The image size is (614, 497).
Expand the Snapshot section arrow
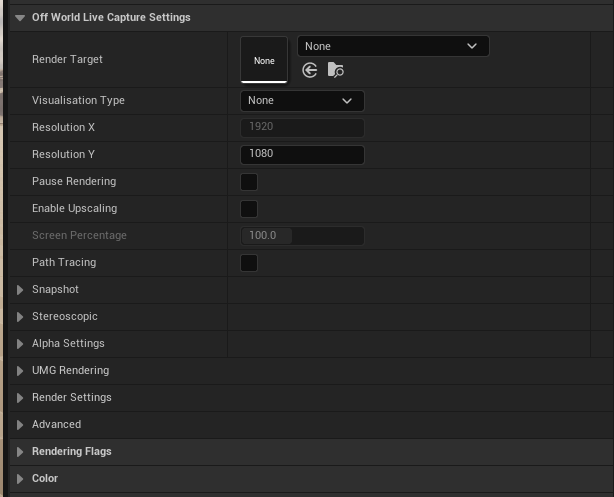tap(20, 290)
